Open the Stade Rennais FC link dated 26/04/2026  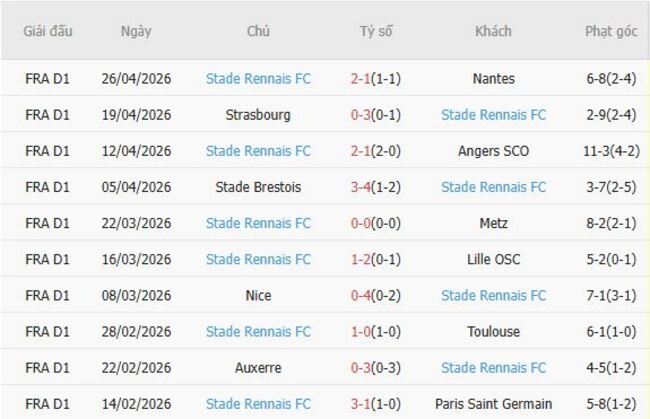point(258,79)
